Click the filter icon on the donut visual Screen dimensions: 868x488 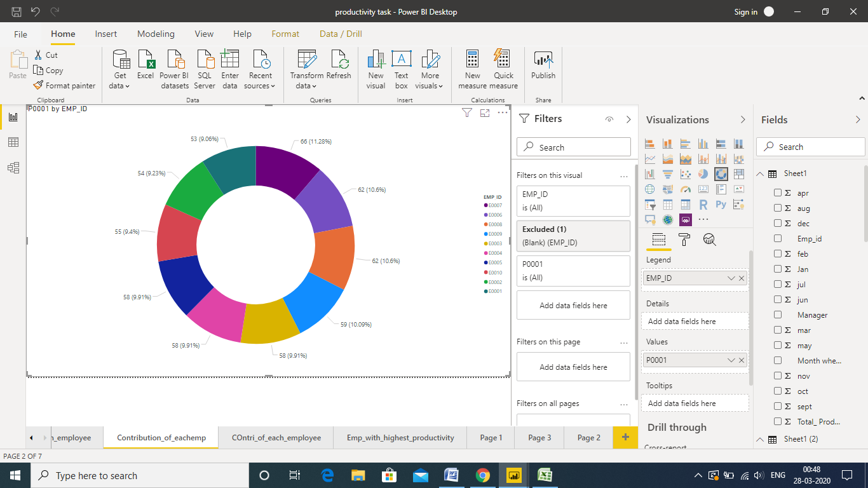(467, 112)
